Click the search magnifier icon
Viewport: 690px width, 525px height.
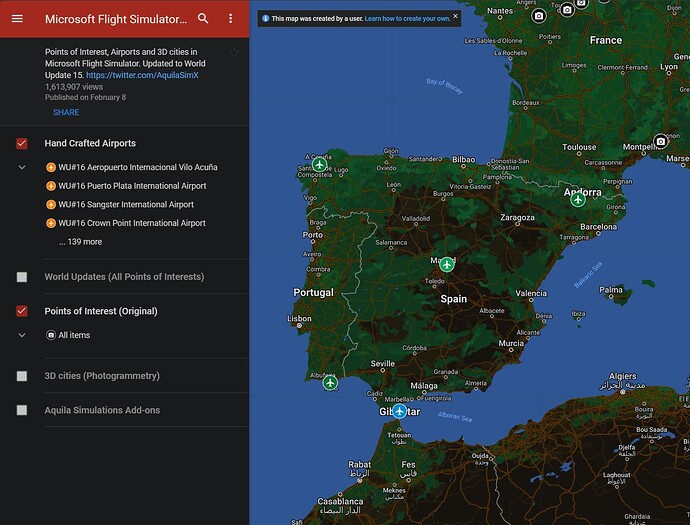click(203, 19)
